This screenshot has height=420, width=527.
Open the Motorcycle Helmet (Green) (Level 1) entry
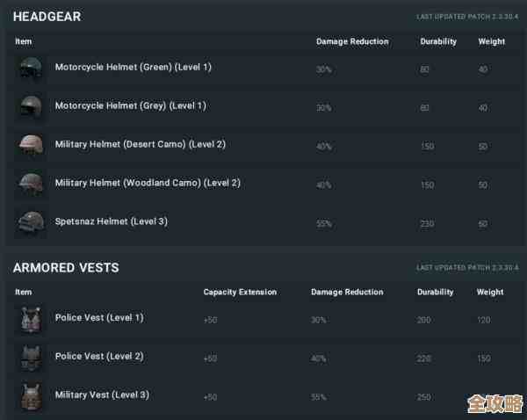click(133, 67)
